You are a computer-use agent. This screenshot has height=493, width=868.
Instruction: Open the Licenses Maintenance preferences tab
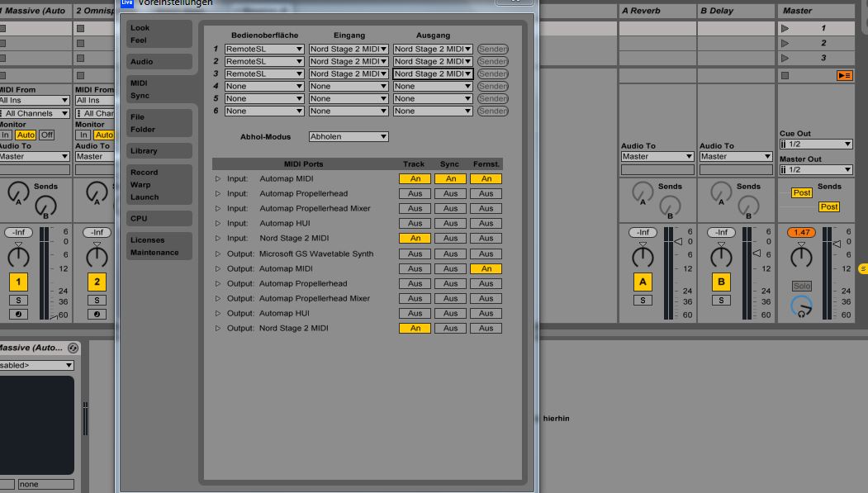pos(159,246)
